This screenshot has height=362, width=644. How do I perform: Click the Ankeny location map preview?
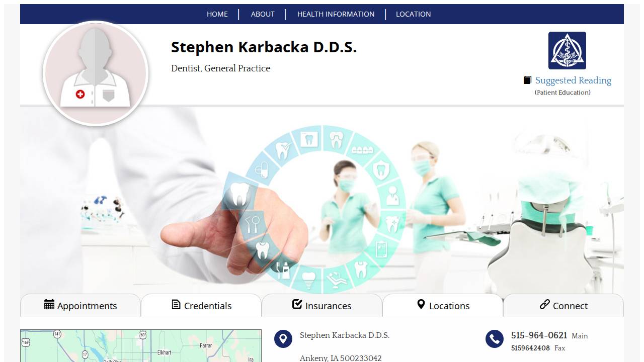click(x=140, y=346)
